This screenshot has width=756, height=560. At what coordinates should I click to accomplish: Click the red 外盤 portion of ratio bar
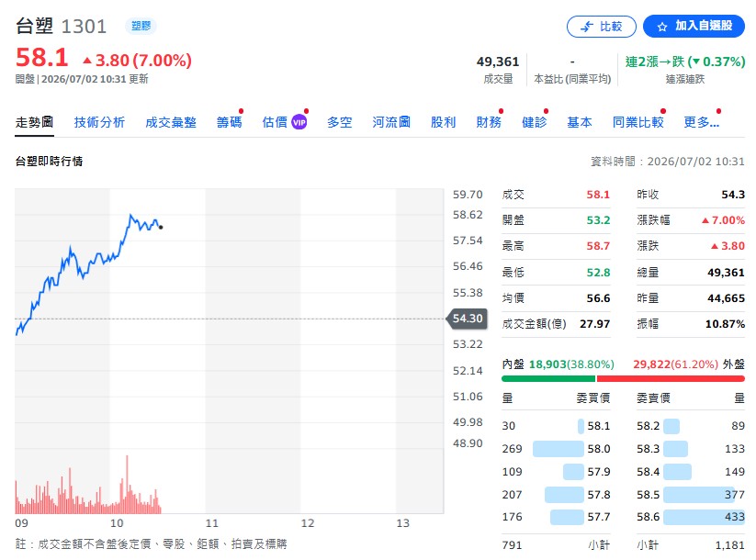(671, 379)
